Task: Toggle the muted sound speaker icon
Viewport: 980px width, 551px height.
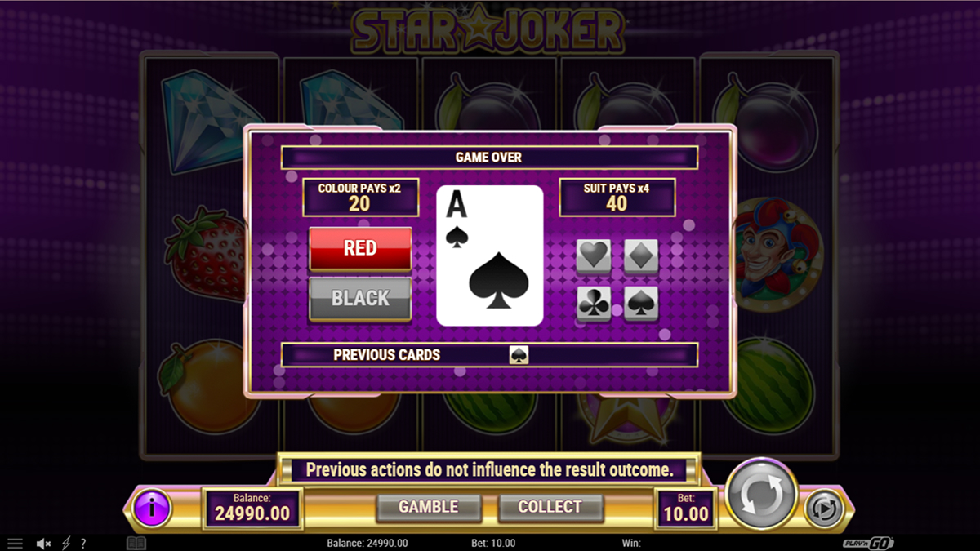Action: pyautogui.click(x=44, y=543)
